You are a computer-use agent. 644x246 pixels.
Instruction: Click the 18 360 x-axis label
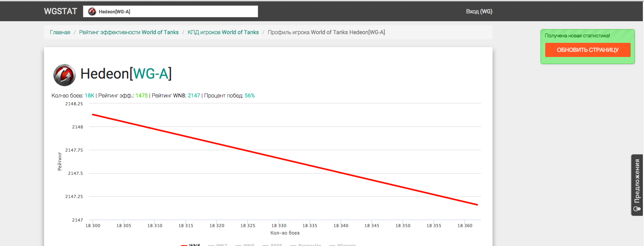pos(465,226)
